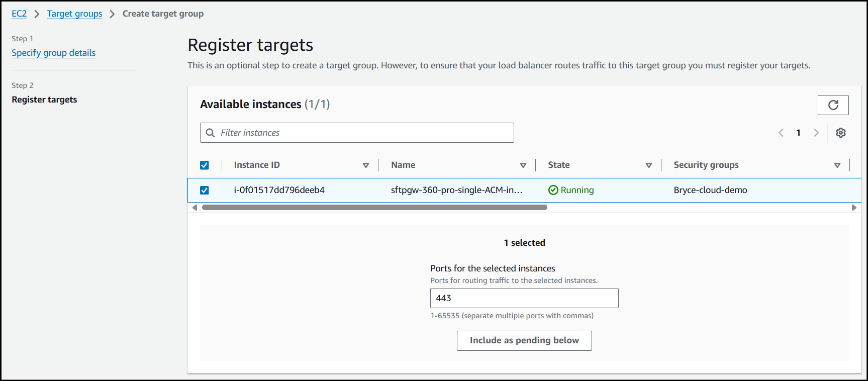Click the search magnifier in filter box
This screenshot has height=381, width=868.
211,133
